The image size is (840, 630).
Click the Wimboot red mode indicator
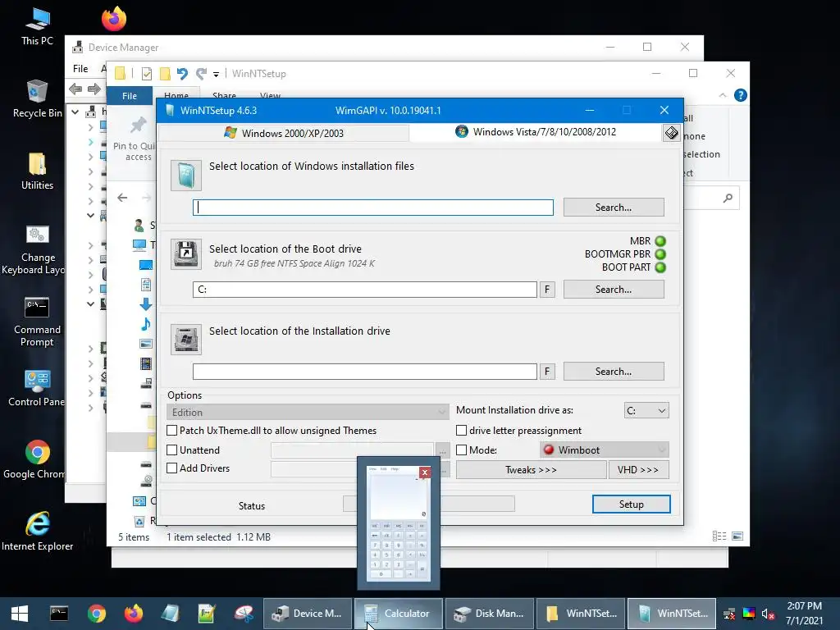tap(549, 450)
